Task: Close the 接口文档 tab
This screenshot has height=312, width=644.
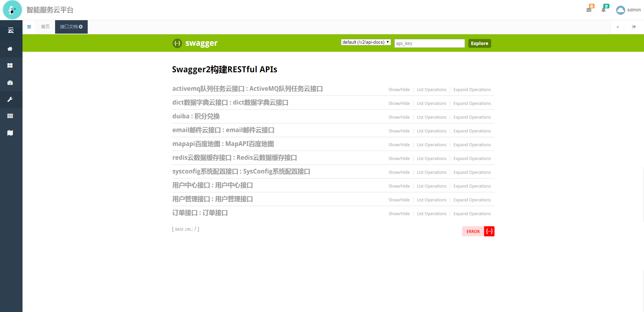Action: click(81, 27)
